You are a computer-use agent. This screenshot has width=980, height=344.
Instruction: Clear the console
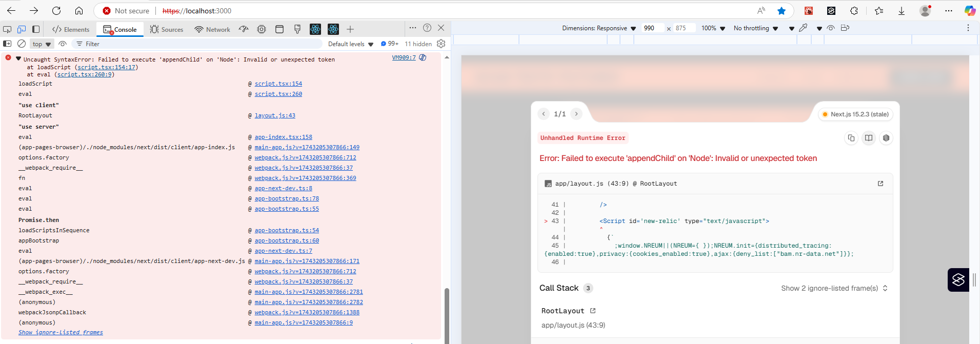click(22, 44)
